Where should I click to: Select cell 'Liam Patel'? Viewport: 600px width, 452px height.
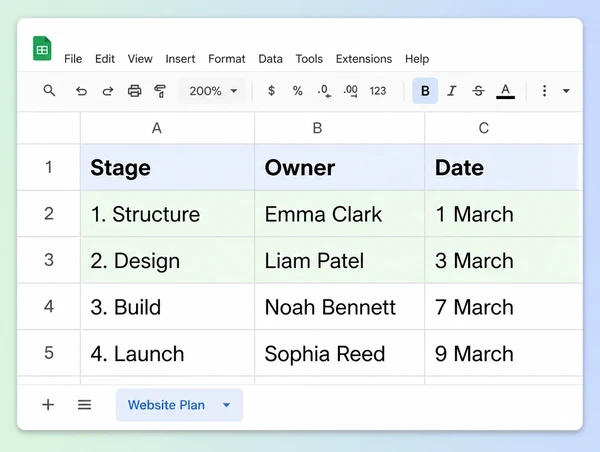pyautogui.click(x=339, y=260)
